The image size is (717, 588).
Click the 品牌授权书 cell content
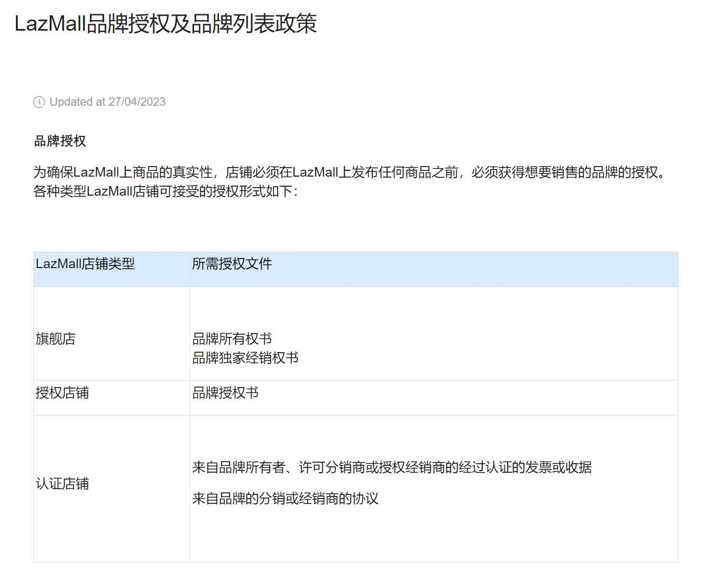(225, 392)
